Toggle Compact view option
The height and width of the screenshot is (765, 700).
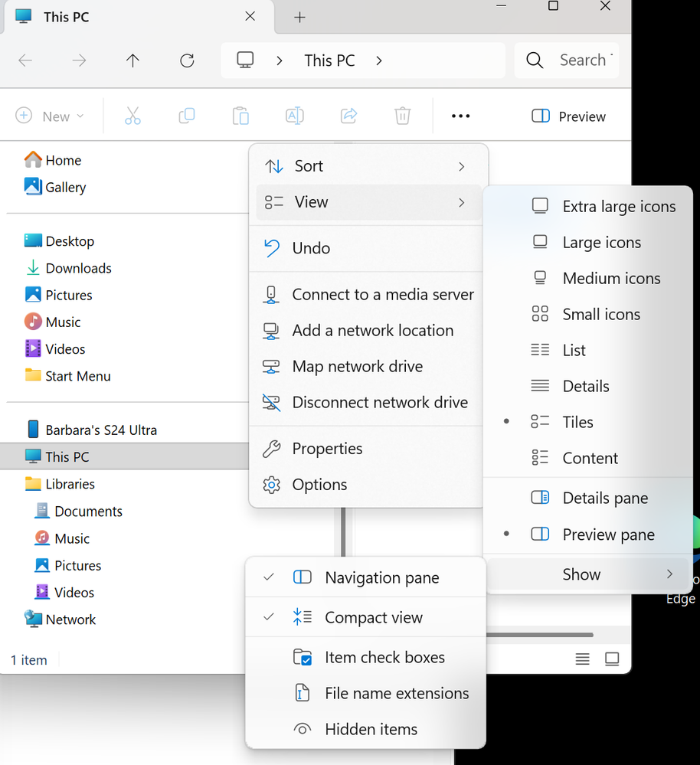[x=365, y=617]
